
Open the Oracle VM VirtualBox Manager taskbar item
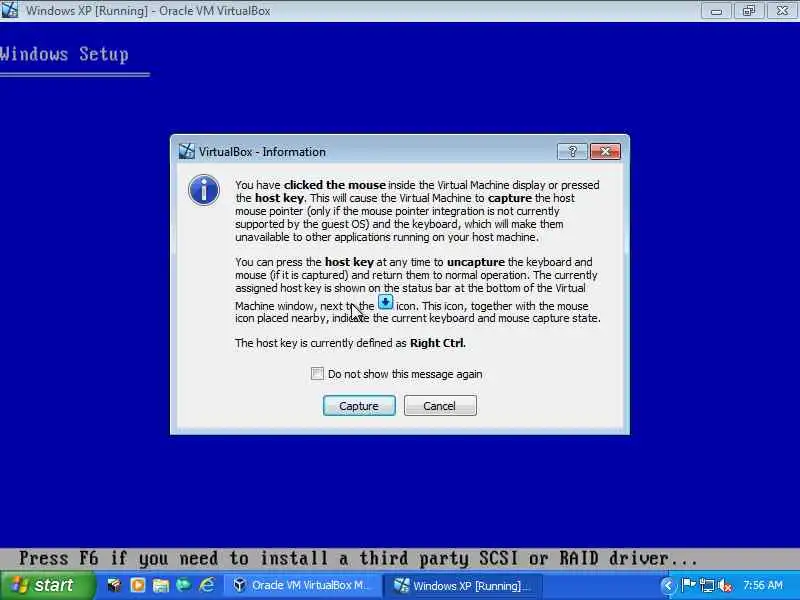click(302, 585)
